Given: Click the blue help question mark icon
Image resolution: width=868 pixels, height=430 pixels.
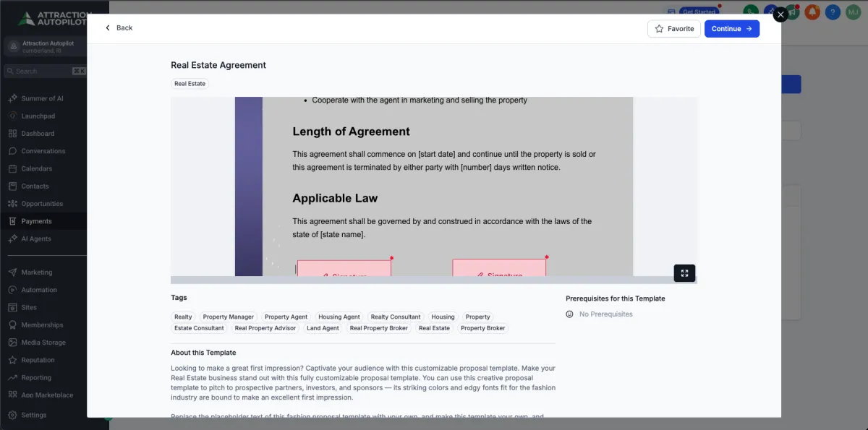Looking at the screenshot, I should 833,12.
